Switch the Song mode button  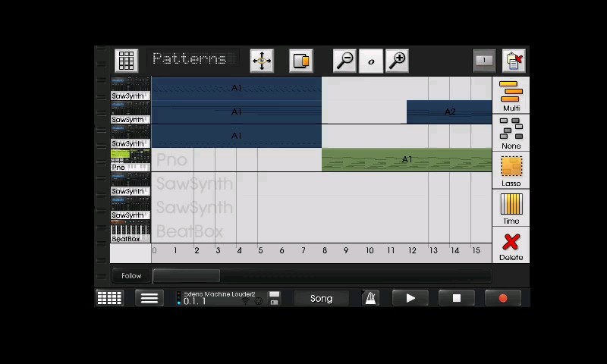(321, 298)
